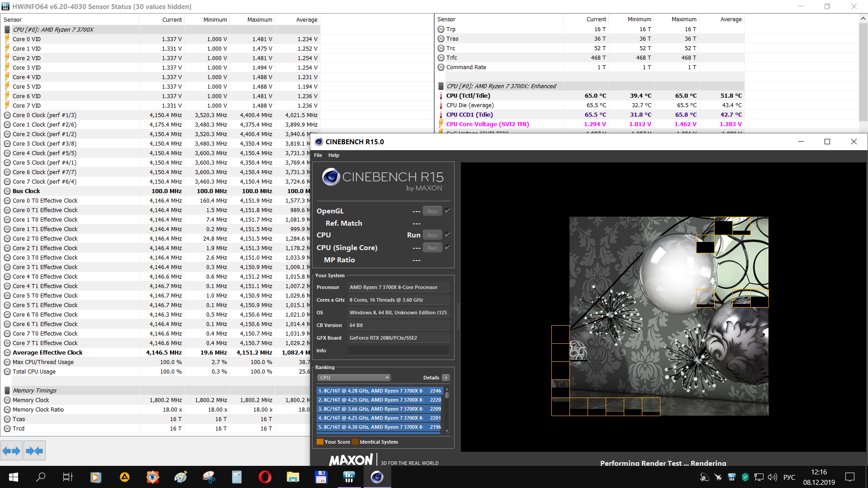Click the Info input field in Your System

click(398, 351)
